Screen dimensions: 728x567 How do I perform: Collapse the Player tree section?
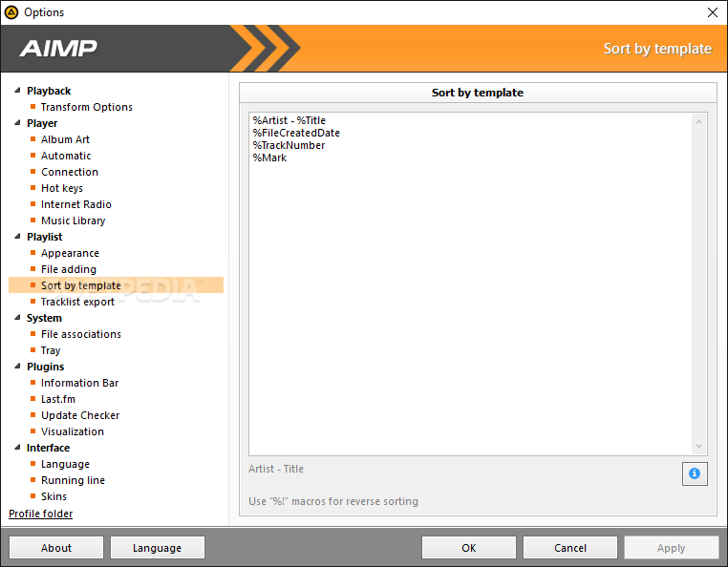[x=17, y=123]
